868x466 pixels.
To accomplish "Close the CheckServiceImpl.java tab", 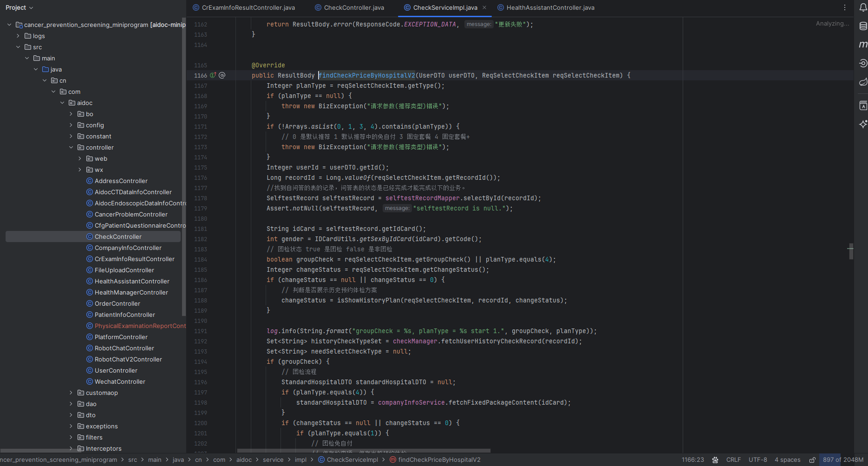I will pos(484,7).
